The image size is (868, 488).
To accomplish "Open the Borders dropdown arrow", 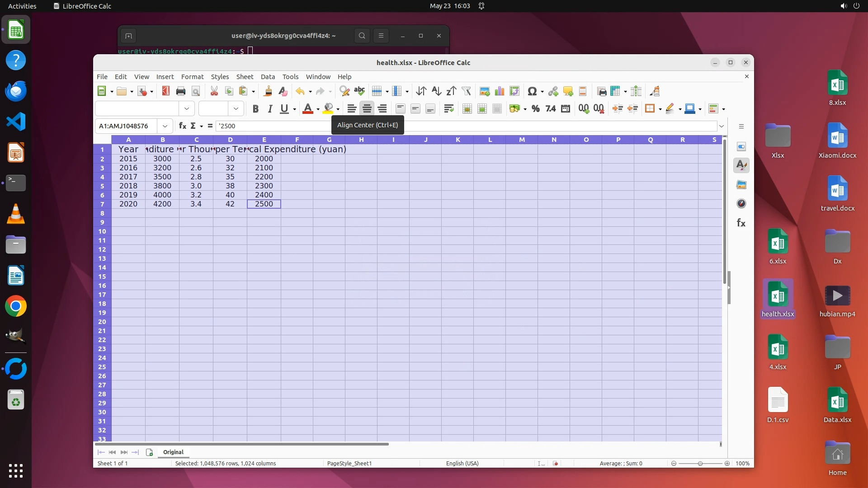I will click(660, 109).
